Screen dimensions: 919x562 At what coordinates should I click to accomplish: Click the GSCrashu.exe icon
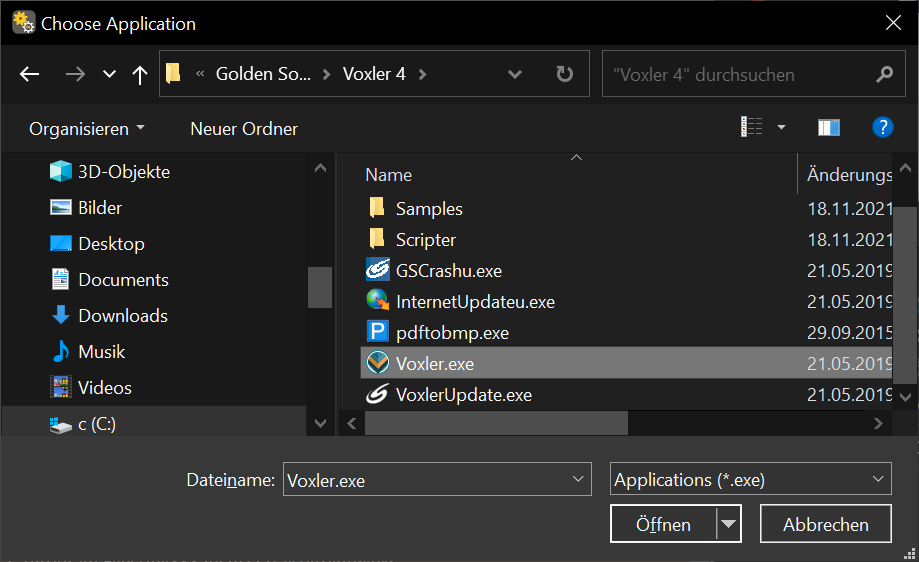click(377, 270)
